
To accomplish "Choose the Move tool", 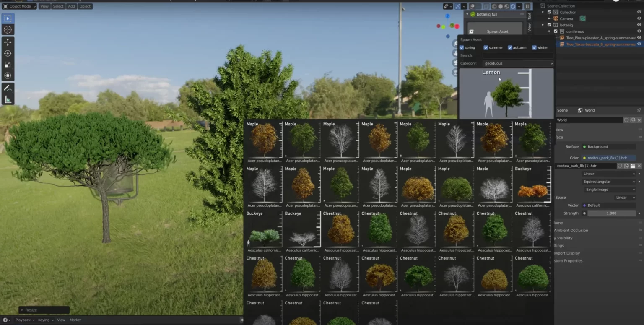I will coord(8,42).
